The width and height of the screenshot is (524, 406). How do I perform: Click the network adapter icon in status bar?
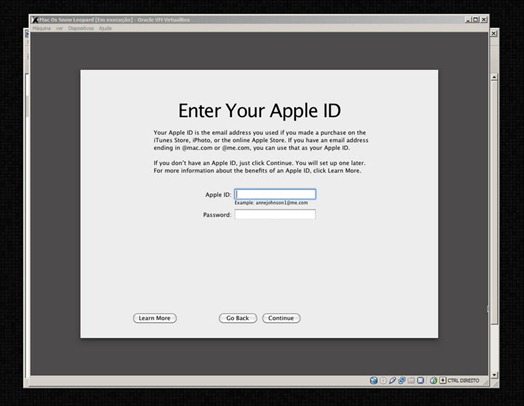point(402,380)
